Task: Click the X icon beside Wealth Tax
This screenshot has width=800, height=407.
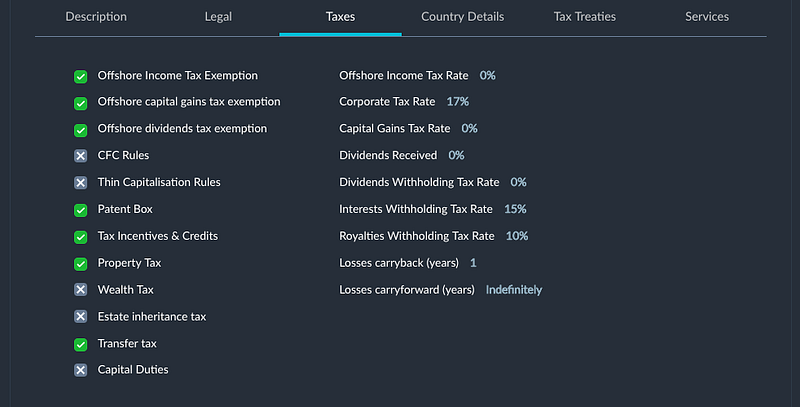Action: coord(81,290)
